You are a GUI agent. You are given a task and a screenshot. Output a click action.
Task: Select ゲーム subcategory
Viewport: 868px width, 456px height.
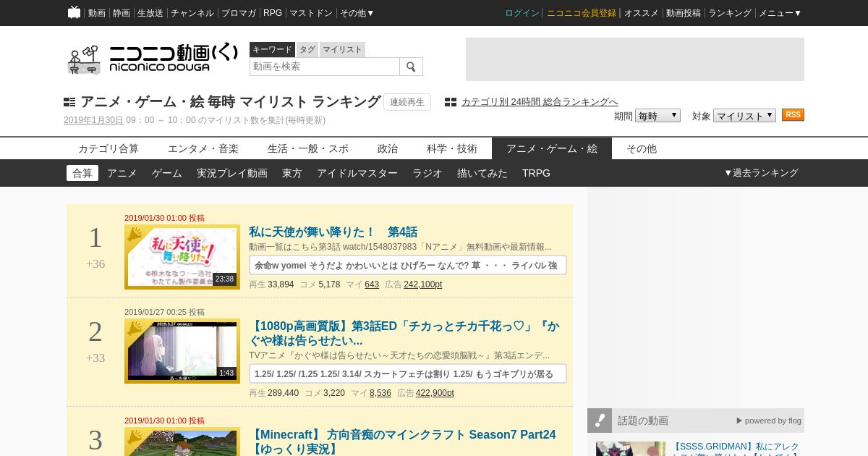(x=167, y=173)
